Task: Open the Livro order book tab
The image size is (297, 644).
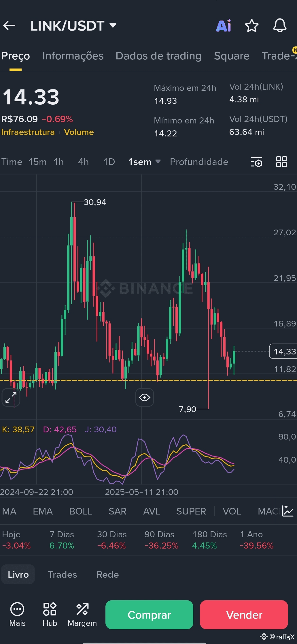Action: (18, 574)
